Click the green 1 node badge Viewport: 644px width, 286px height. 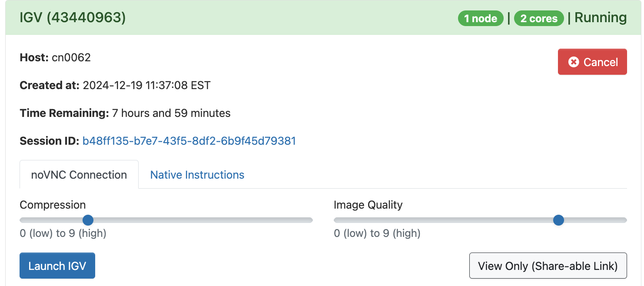(x=481, y=18)
